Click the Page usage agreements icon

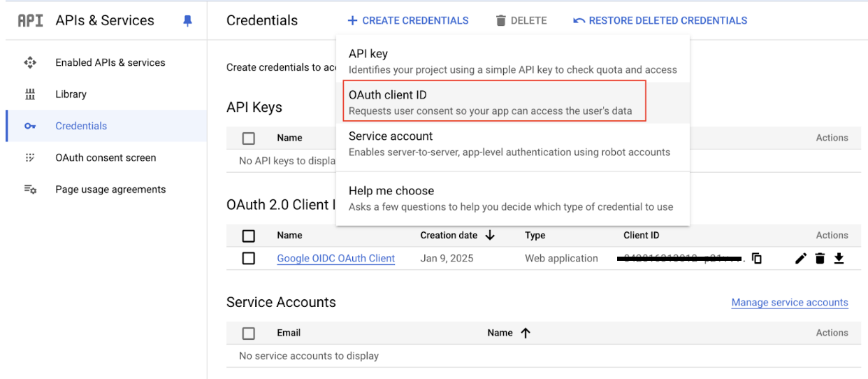(30, 189)
